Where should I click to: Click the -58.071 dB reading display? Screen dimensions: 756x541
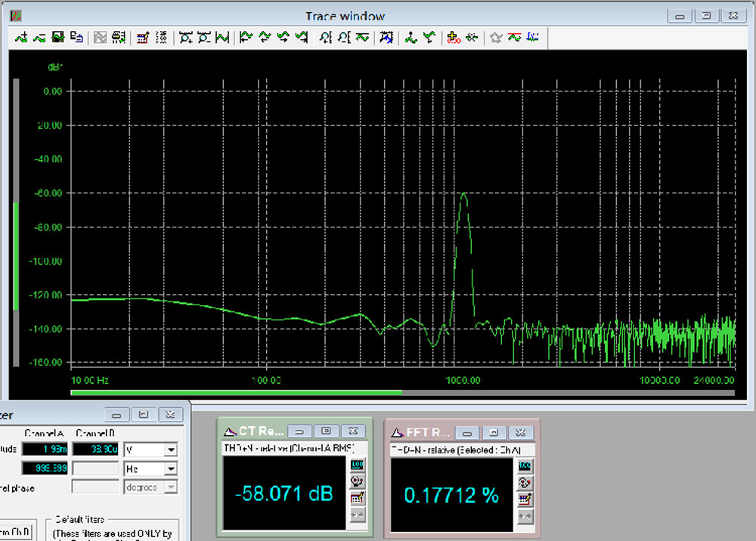click(284, 493)
